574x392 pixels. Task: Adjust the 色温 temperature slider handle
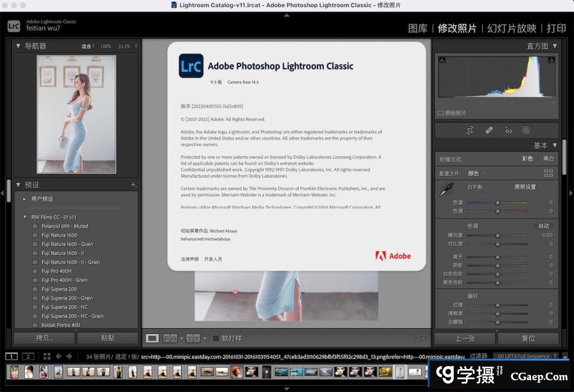point(497,203)
